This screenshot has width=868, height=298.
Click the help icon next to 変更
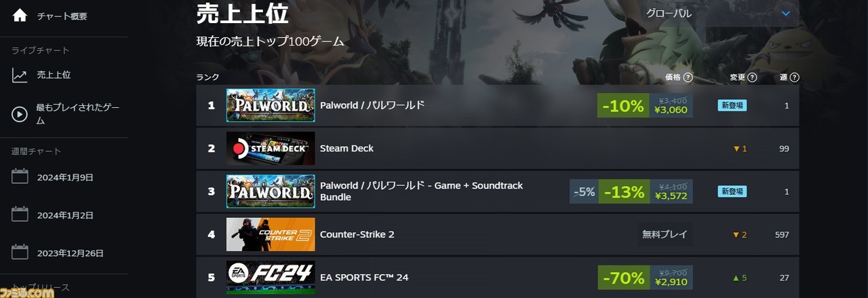[752, 77]
